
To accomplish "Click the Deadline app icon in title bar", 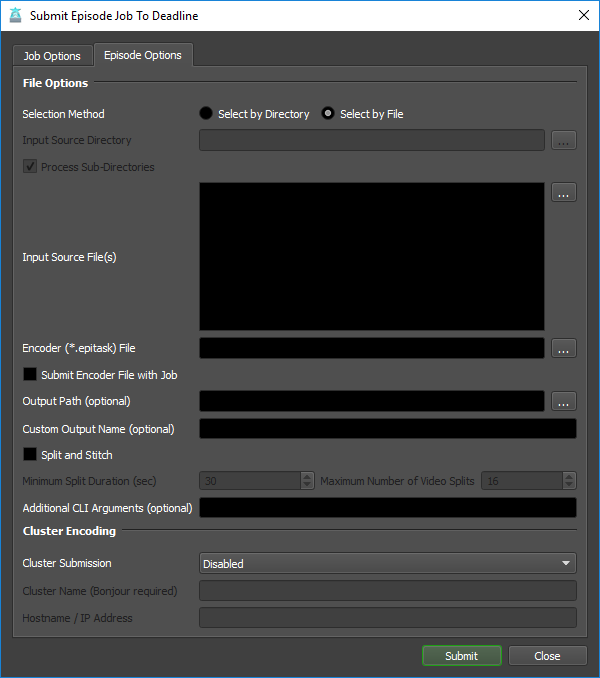I will (x=15, y=15).
